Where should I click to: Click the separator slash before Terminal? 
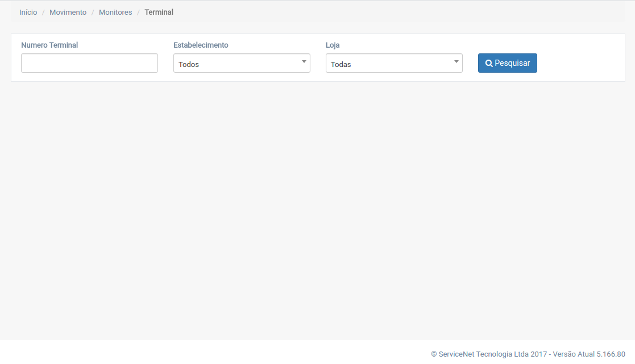click(x=138, y=12)
